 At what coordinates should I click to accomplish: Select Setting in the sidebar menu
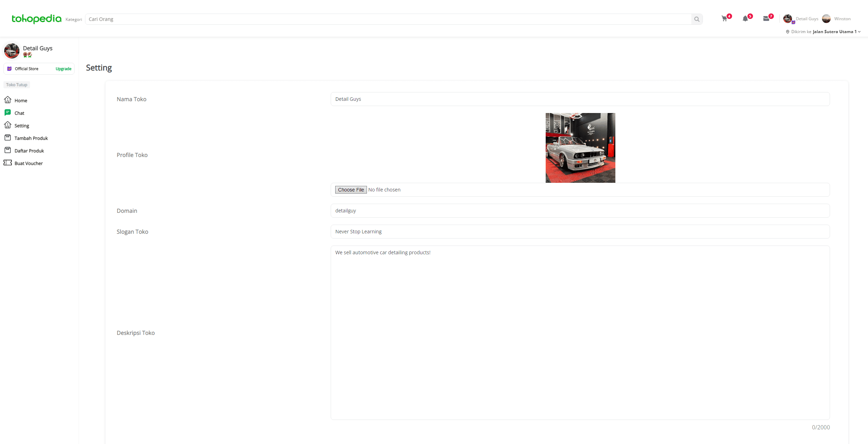click(22, 125)
